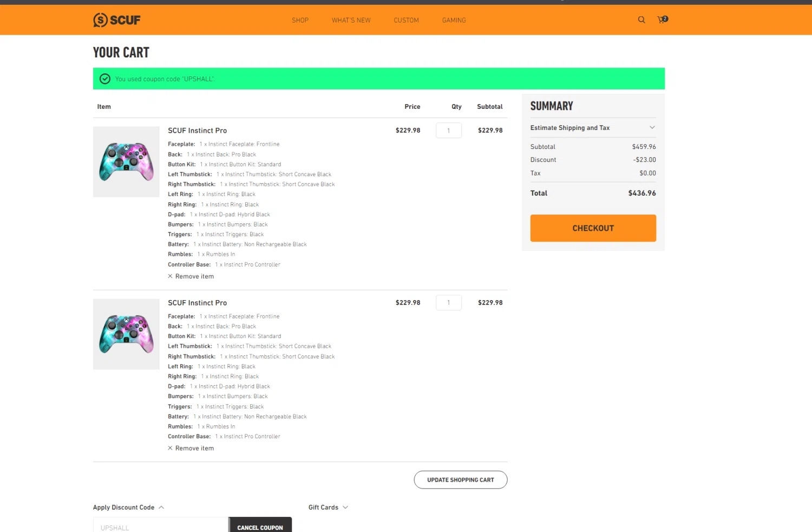
Task: Remove the first SCUF Instinct Pro item
Action: 191,276
